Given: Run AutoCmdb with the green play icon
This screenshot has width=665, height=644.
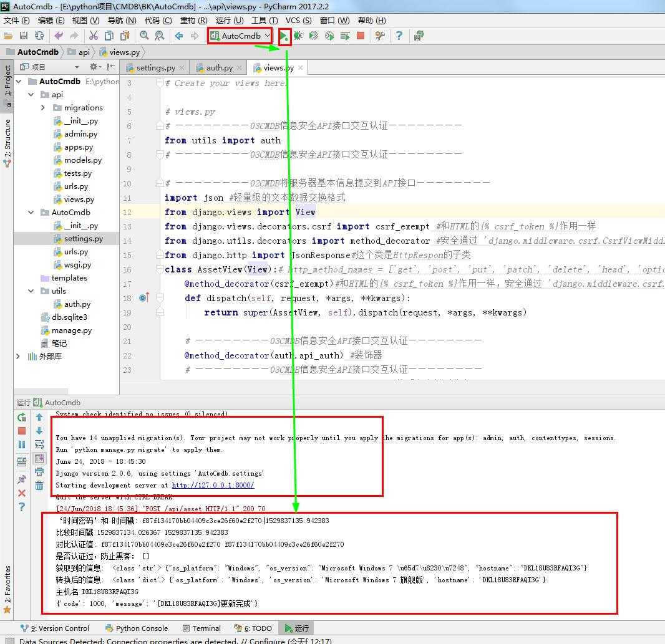Looking at the screenshot, I should 284,36.
